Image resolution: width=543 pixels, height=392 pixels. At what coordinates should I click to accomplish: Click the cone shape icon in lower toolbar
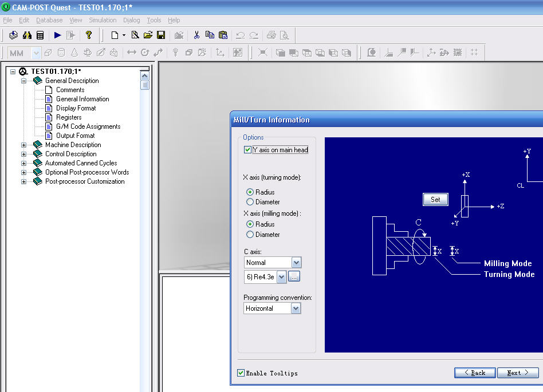click(x=74, y=53)
